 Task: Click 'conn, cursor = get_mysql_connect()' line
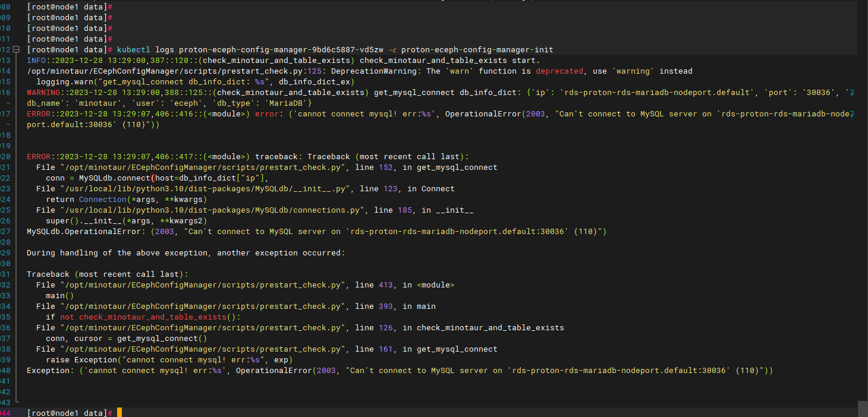coord(127,339)
